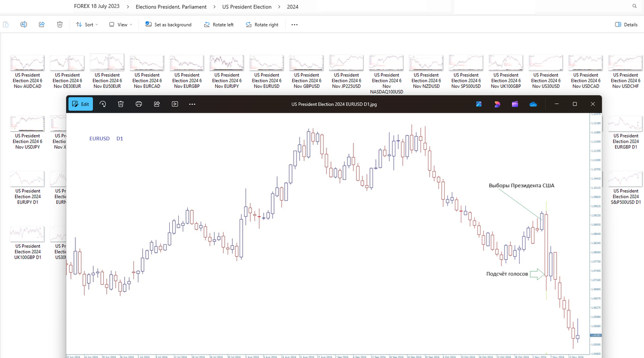Go to FOREX 18 July 2023 breadcrumb
This screenshot has width=644, height=358.
97,6
